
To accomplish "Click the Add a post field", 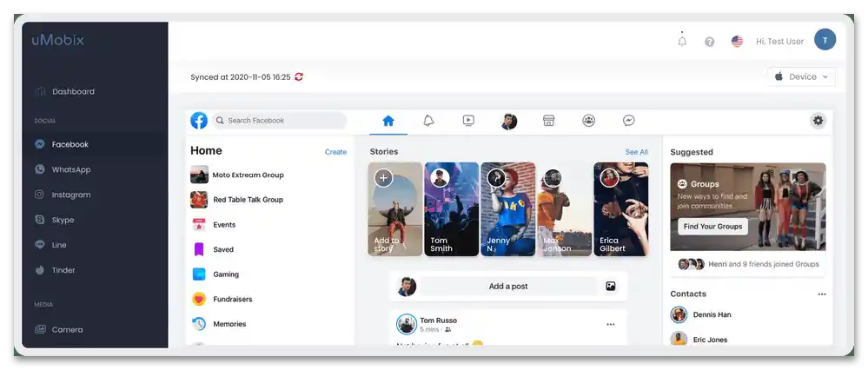I will (508, 287).
